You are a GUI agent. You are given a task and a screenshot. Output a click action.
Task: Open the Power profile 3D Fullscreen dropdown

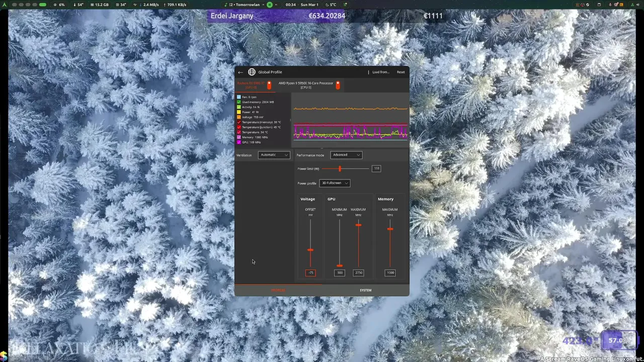(335, 183)
